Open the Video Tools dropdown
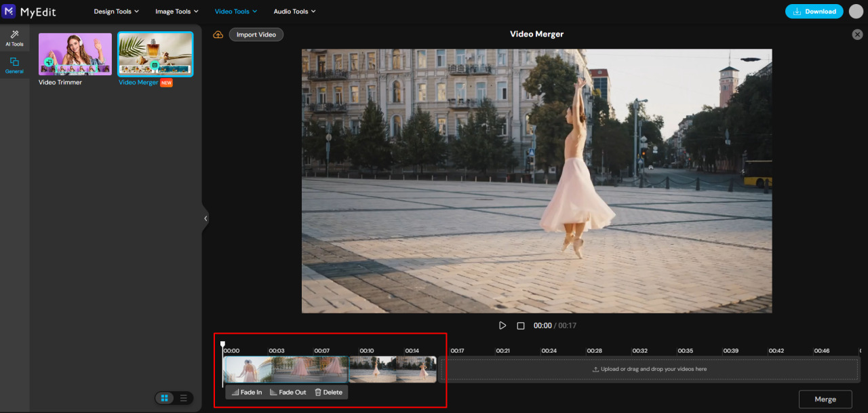Screen dimensions: 868x413 (235, 11)
